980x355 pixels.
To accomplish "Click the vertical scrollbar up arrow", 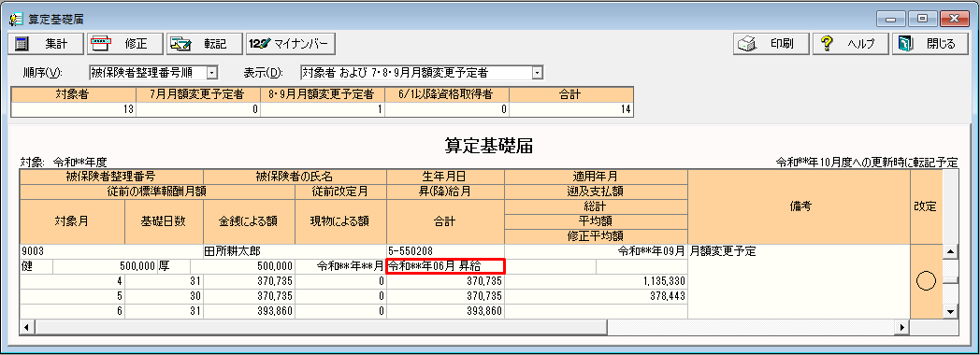I will click(950, 252).
